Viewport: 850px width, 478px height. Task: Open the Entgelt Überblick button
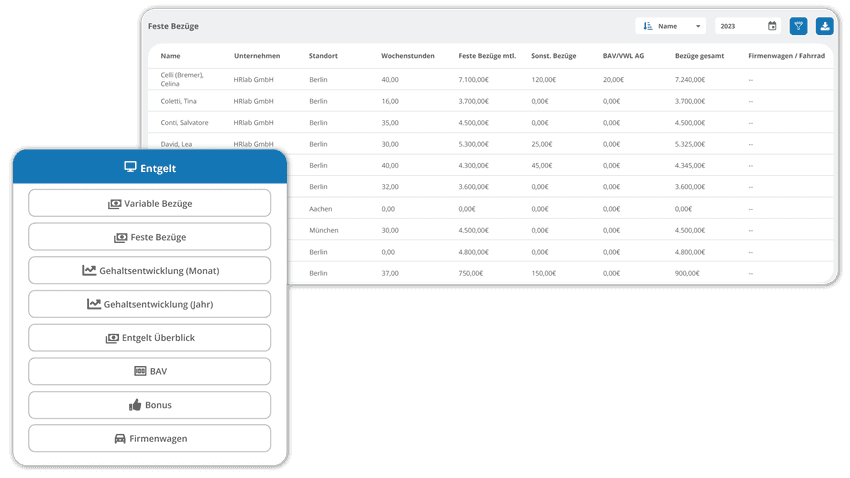click(x=150, y=338)
